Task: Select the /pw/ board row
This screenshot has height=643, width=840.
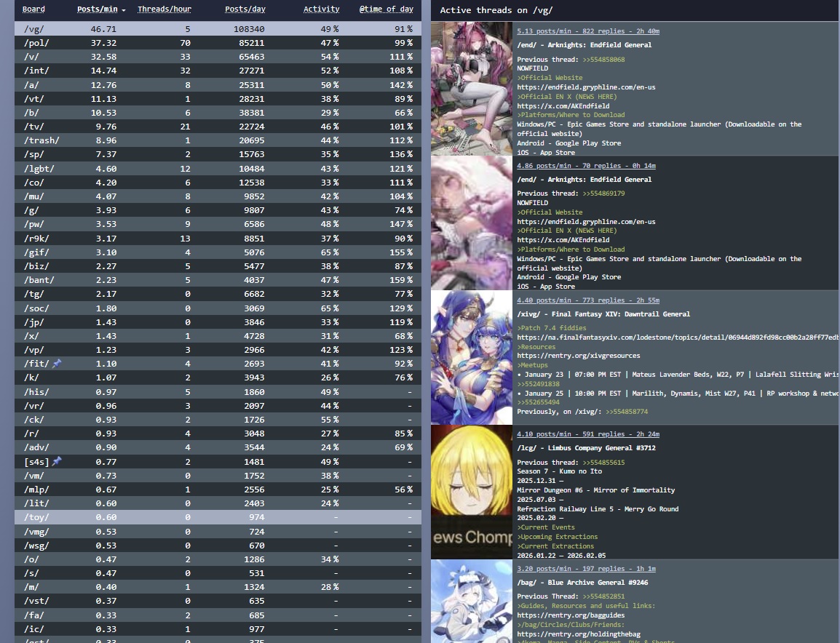Action: (x=218, y=224)
